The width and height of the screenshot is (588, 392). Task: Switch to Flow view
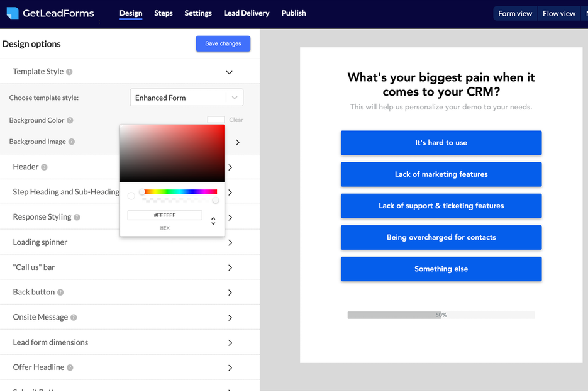click(558, 14)
